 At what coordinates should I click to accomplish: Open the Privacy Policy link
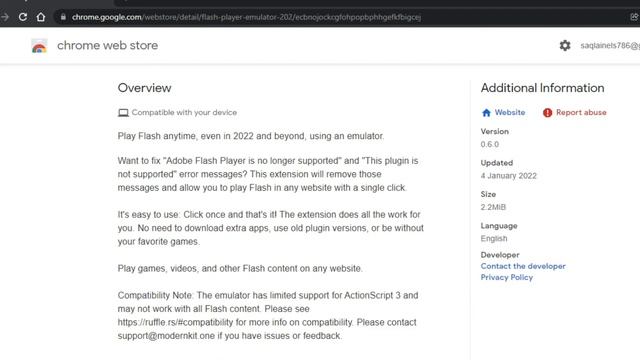click(507, 277)
